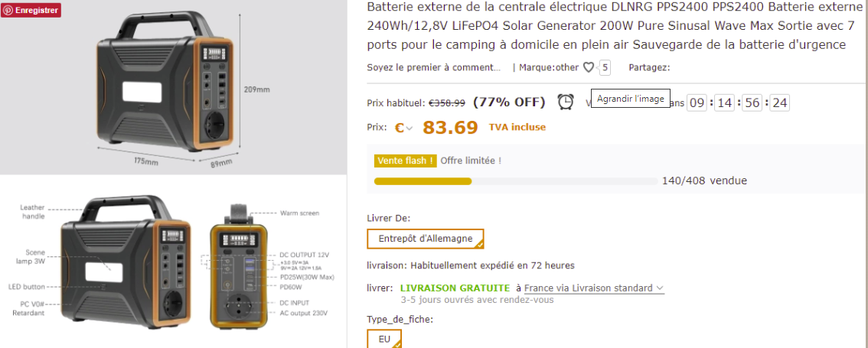Click the orange Vente flash badge

405,161
